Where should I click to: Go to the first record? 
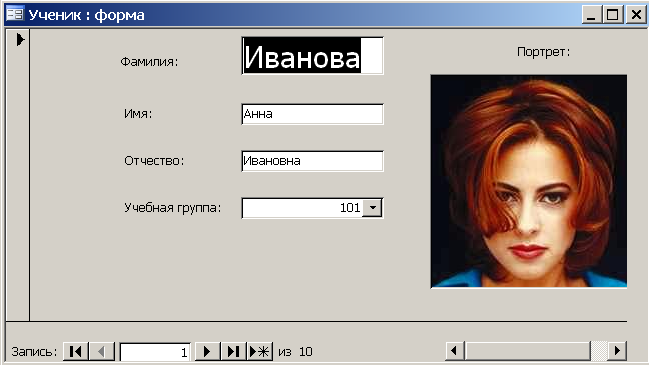coord(75,352)
